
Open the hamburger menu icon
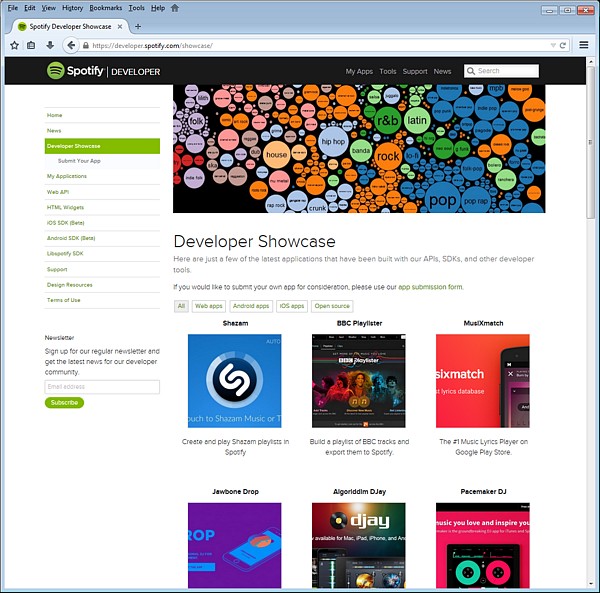pyautogui.click(x=584, y=45)
